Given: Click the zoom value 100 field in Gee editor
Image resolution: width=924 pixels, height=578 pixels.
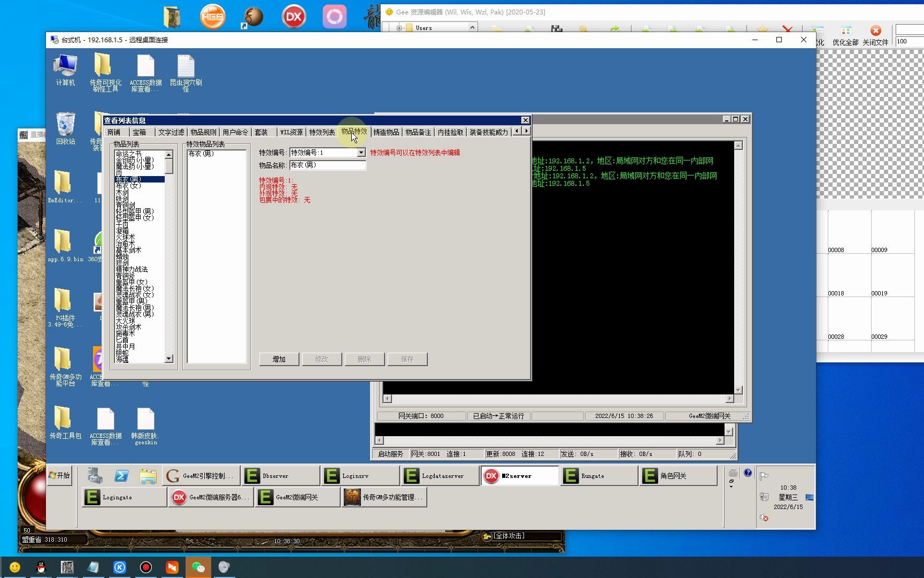Looking at the screenshot, I should click(x=910, y=41).
